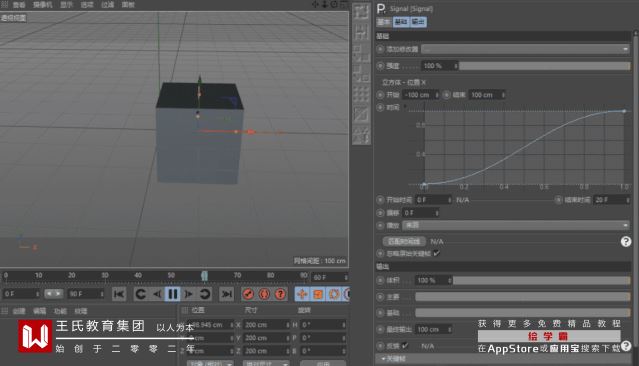Screen dimensions: 639x366
Task: Click animation dot beside 体积
Action: [x=380, y=280]
